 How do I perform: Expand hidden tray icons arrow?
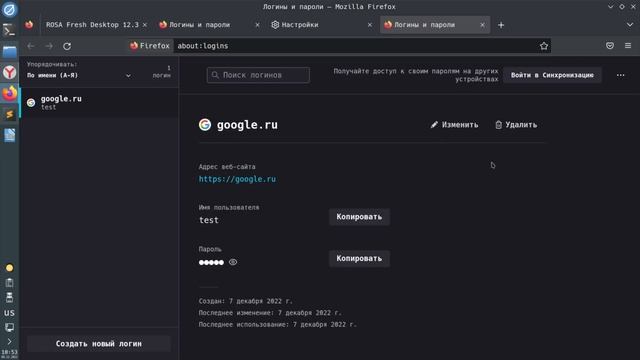click(9, 341)
